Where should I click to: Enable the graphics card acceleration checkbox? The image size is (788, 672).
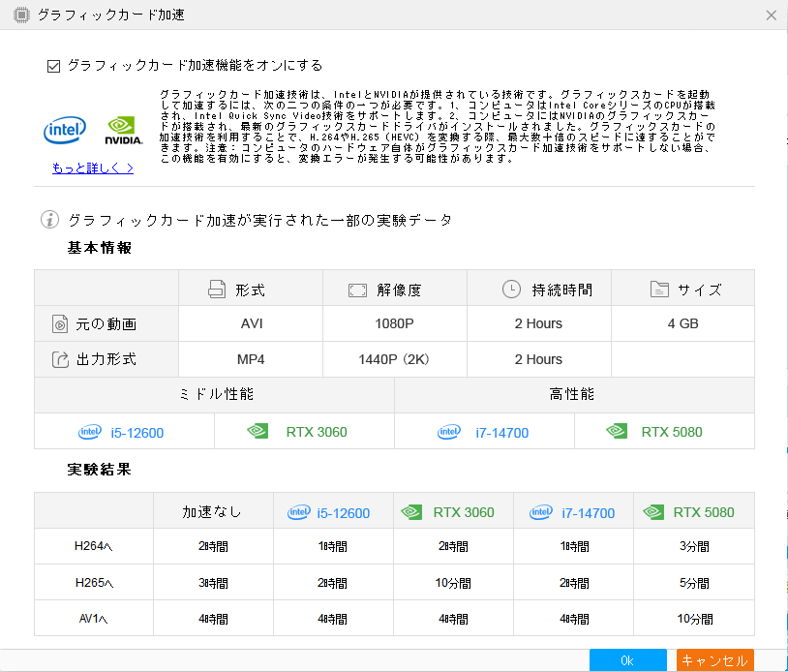[52, 65]
